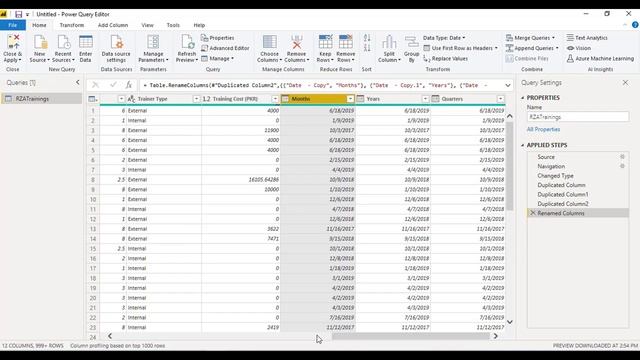
Task: Collapse the APPLIED STEPS section
Action: (x=522, y=145)
